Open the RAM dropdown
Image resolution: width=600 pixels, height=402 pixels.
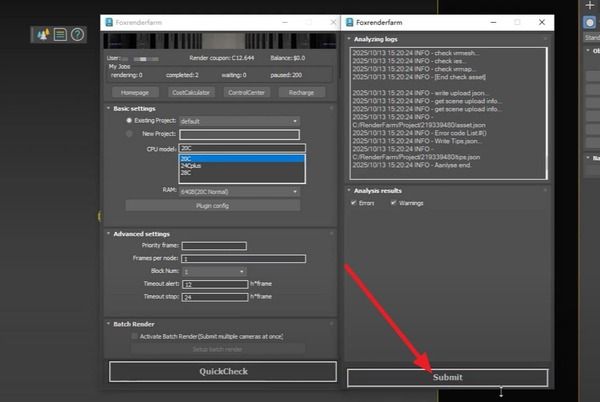click(239, 191)
